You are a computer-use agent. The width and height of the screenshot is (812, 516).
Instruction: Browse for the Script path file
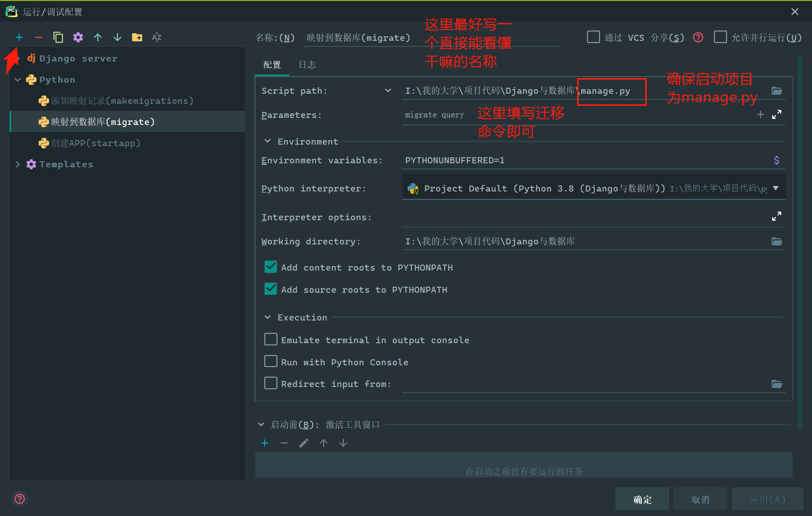coord(776,91)
